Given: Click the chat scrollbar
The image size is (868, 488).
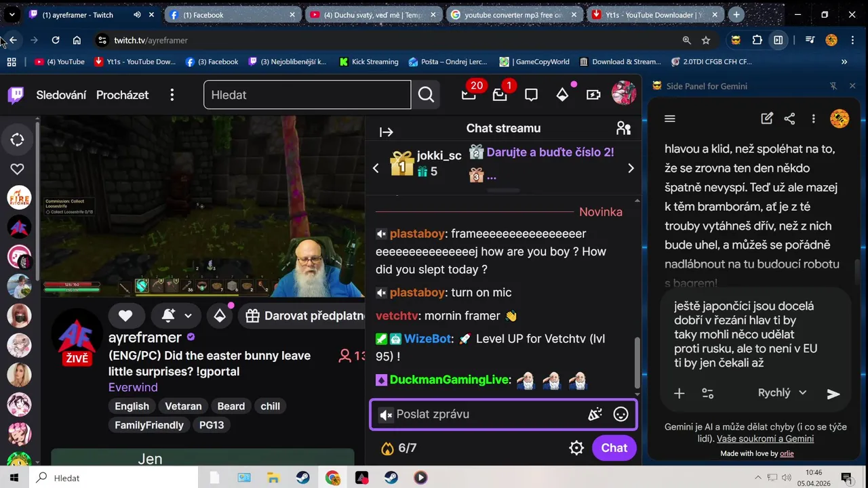Looking at the screenshot, I should pos(636,363).
